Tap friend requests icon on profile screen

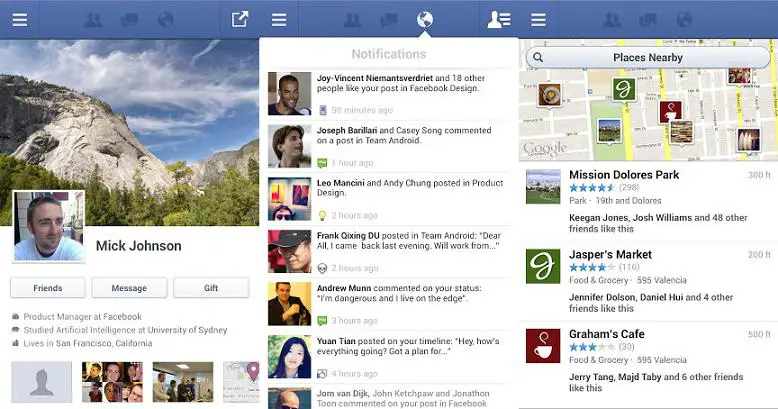point(93,20)
